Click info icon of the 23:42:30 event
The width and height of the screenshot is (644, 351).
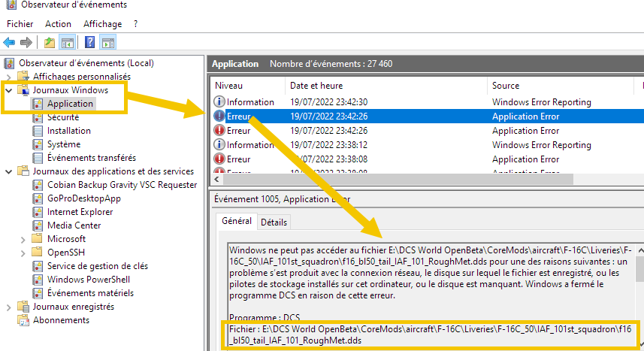(x=219, y=101)
